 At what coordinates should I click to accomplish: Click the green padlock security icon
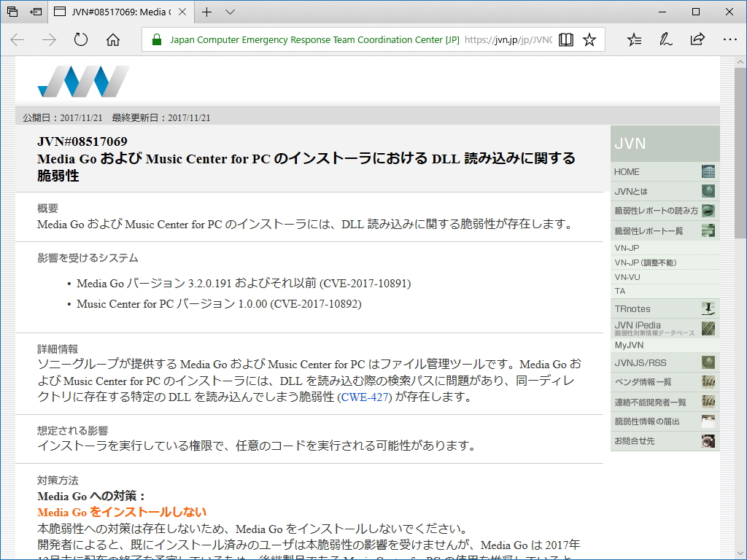pyautogui.click(x=157, y=39)
